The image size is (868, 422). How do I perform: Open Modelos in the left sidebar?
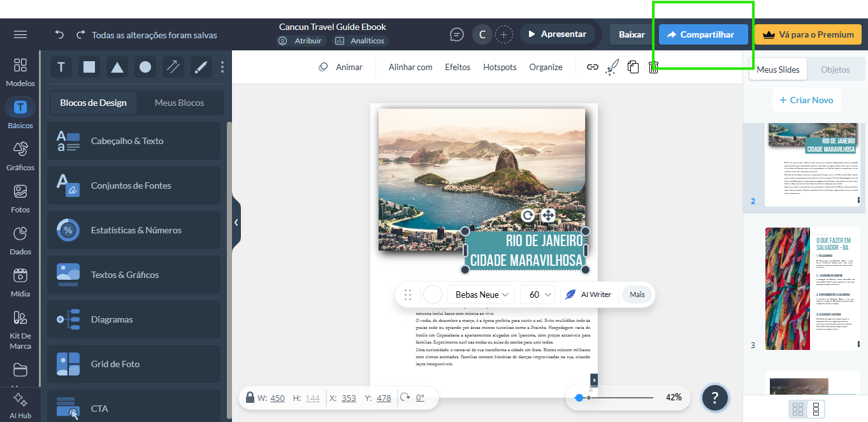(x=20, y=72)
